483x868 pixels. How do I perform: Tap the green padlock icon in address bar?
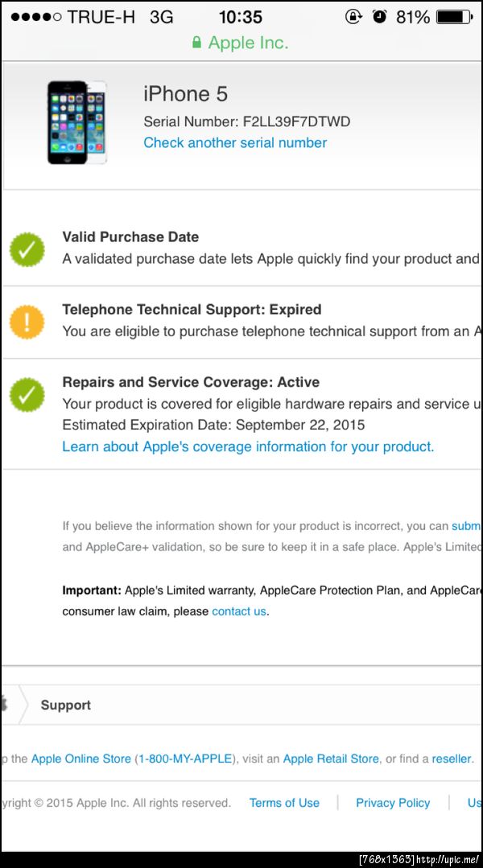(x=196, y=43)
